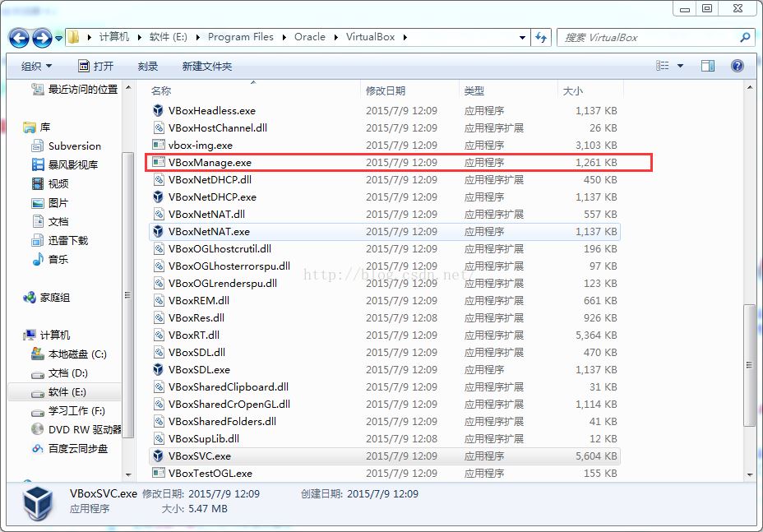763x532 pixels.
Task: Open the 暴风影视库 library
Action: (65, 165)
